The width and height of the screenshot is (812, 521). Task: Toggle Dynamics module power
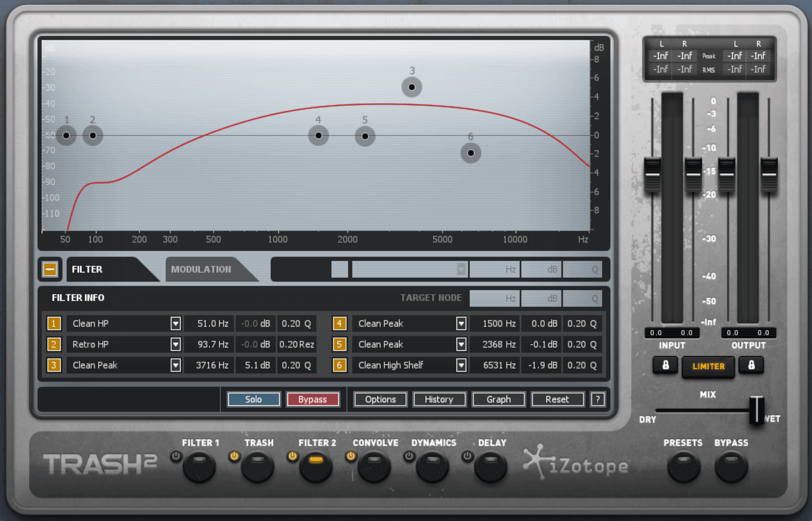(x=409, y=456)
